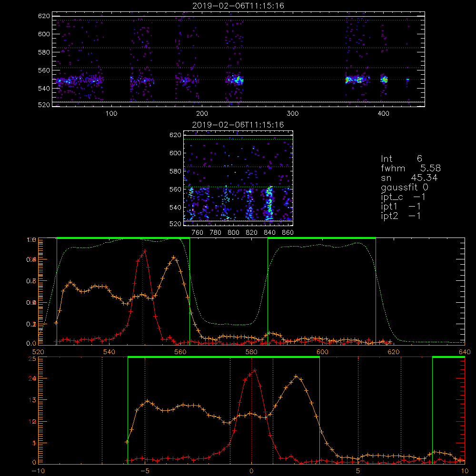476x476 pixels.
Task: Click the "ipt1 -1" text line
Action: coord(401,207)
